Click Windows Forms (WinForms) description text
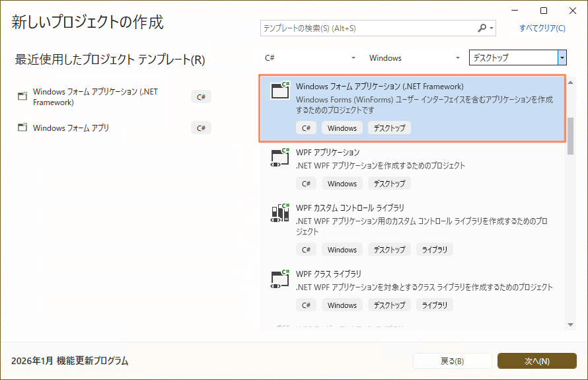This screenshot has width=588, height=380. tap(425, 104)
